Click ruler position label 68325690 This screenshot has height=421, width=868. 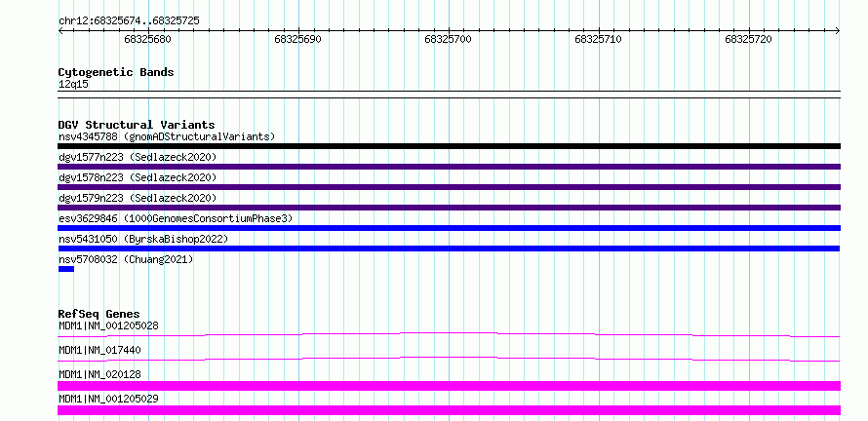pyautogui.click(x=297, y=39)
